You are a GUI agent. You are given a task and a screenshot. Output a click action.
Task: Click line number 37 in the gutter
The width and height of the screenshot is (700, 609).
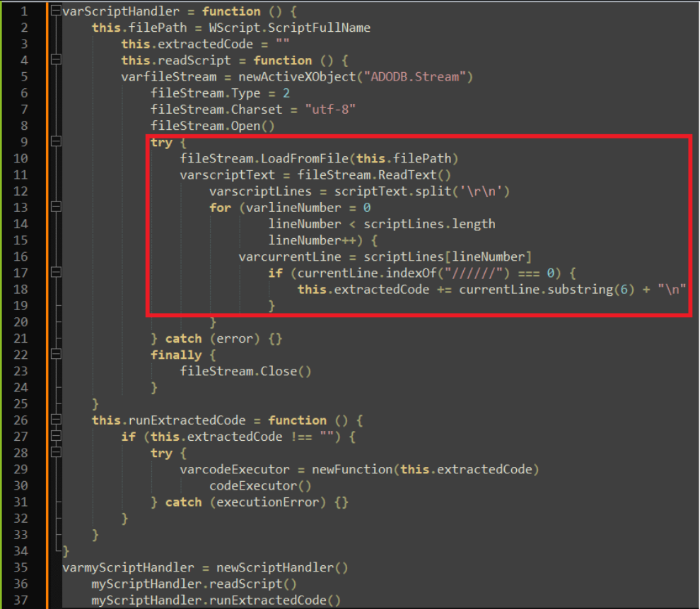[x=21, y=600]
